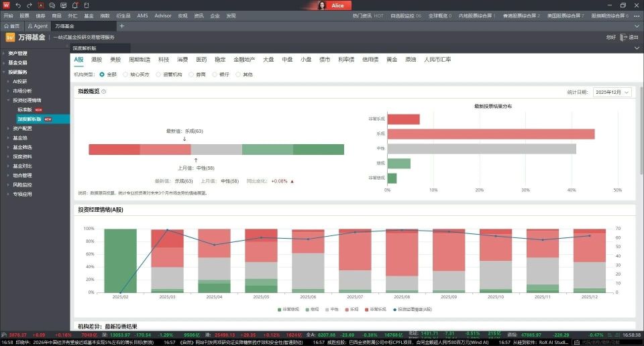This screenshot has width=644, height=346.
Task: Select the 银行 radio button
Action: [x=215, y=74]
